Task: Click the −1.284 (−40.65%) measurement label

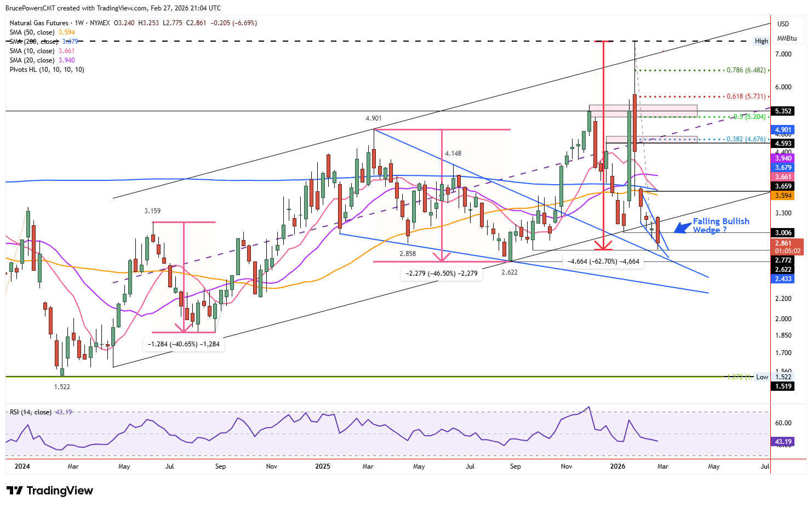Action: pos(184,344)
